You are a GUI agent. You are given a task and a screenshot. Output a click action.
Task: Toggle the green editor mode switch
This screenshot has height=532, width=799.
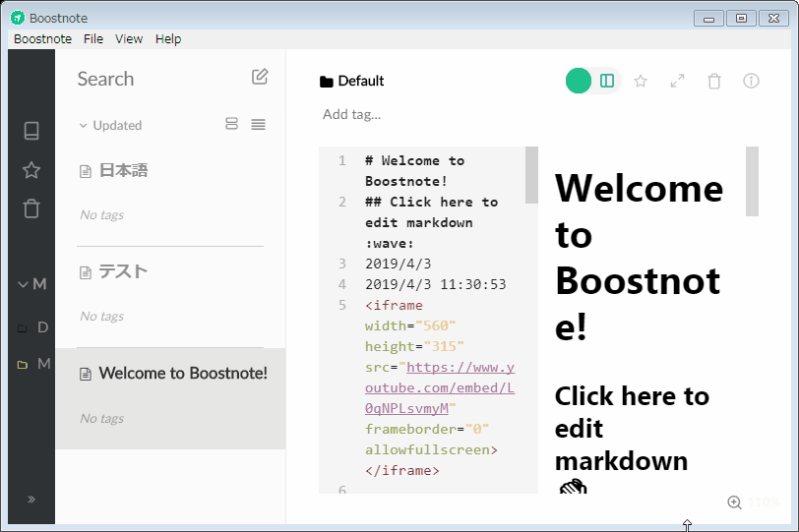point(579,81)
